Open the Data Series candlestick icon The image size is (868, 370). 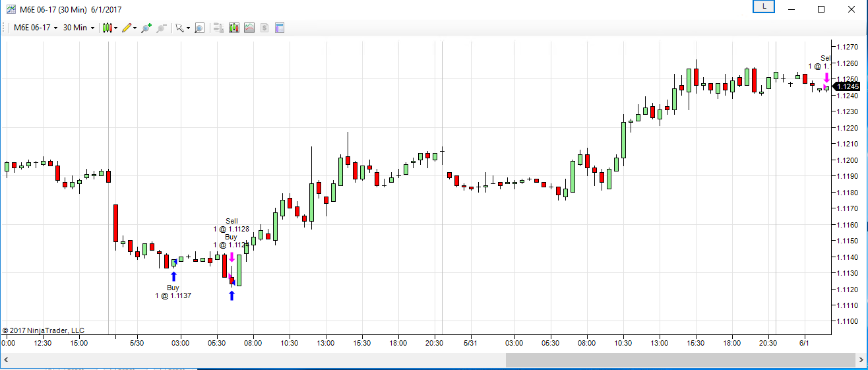click(x=234, y=28)
